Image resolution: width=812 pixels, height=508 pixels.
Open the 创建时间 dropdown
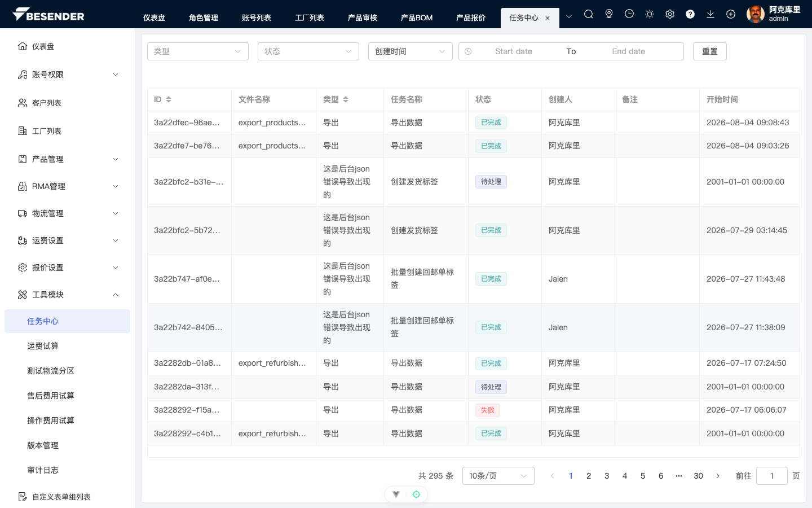point(411,51)
